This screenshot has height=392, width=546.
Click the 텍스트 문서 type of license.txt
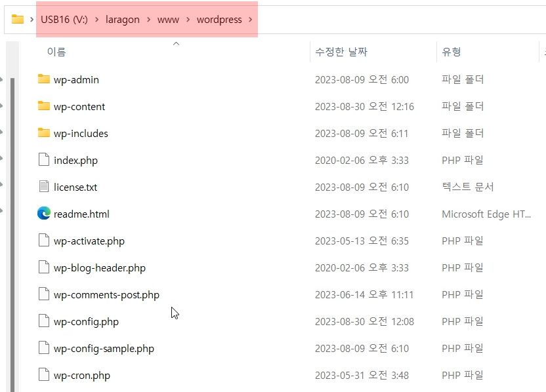pyautogui.click(x=468, y=187)
